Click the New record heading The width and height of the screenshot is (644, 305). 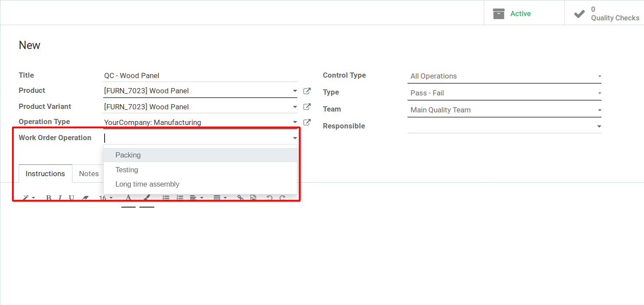(x=30, y=45)
